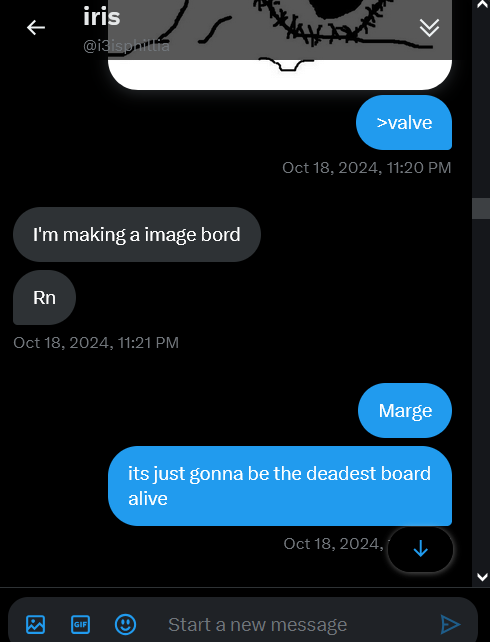The height and width of the screenshot is (642, 490).
Task: Click the scrollbar down arrow
Action: [482, 576]
